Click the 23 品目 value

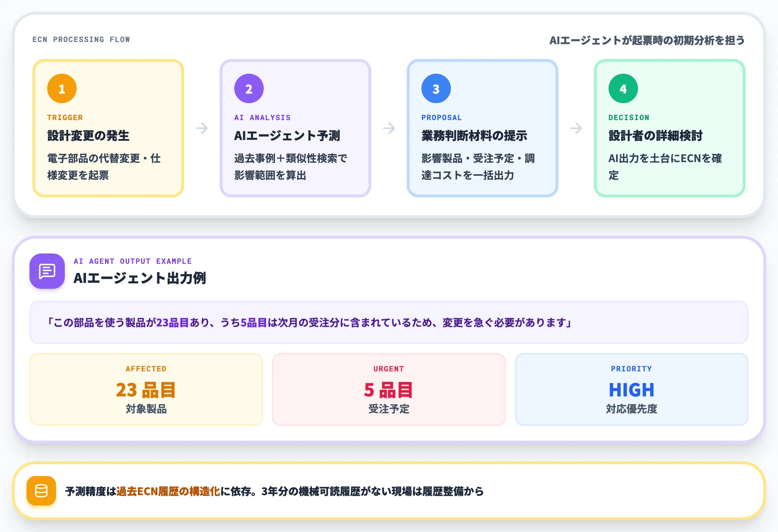146,390
